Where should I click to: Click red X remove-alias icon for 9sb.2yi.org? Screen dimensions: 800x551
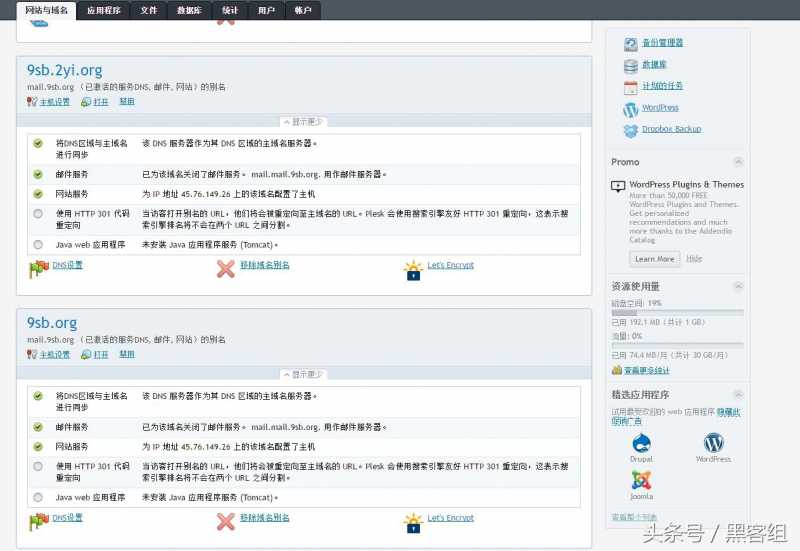[x=226, y=269]
